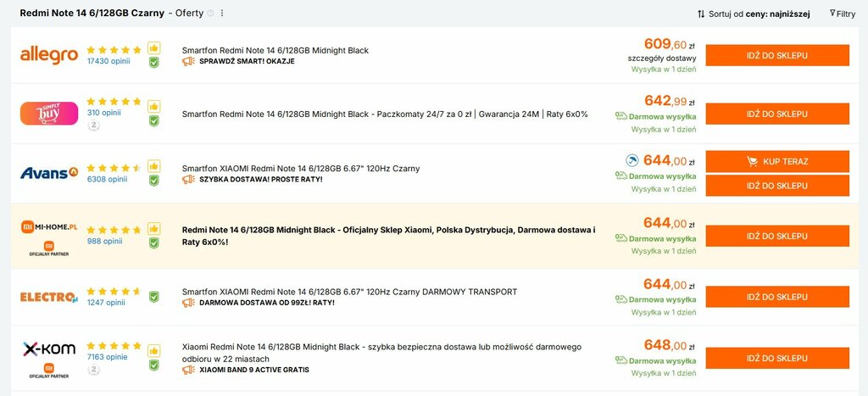Open the 17430 opinii reviews for Allegro

pos(108,61)
